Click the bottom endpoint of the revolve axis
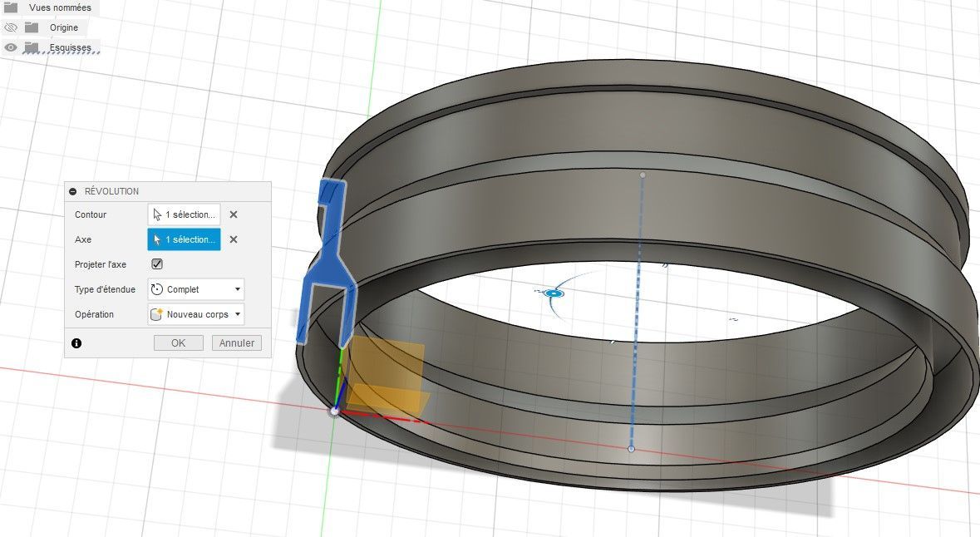 631,449
